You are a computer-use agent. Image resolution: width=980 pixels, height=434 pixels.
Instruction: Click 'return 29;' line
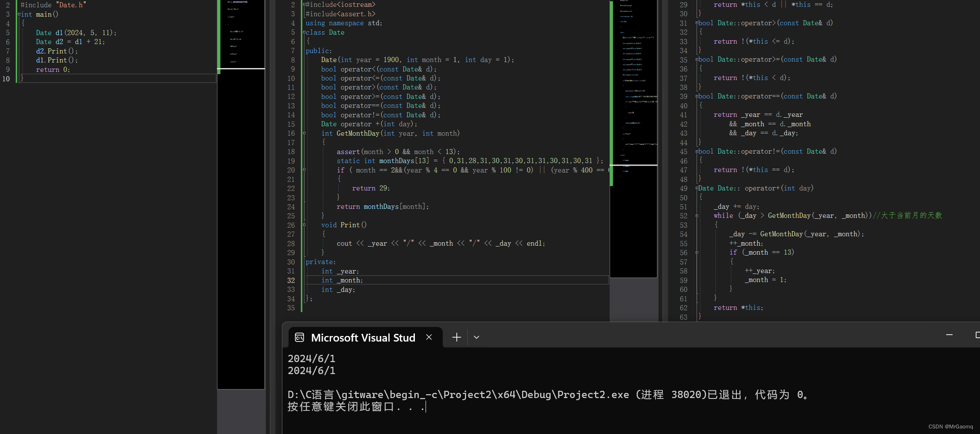tap(371, 188)
